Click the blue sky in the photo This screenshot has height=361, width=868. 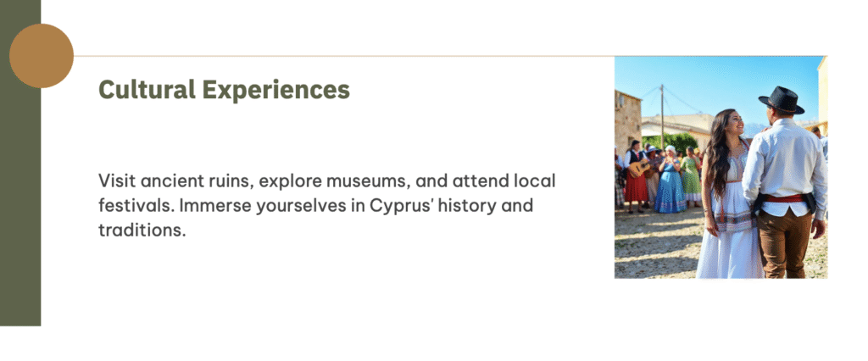coord(704,81)
